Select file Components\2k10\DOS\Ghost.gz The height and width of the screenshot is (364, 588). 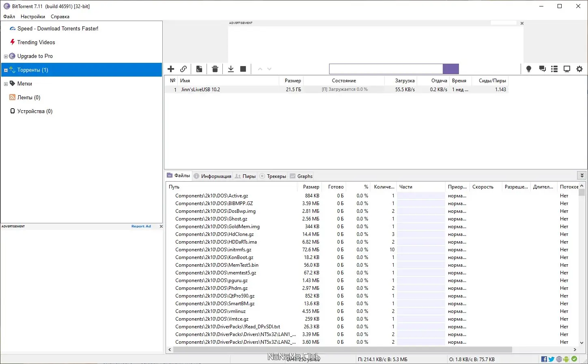point(211,219)
